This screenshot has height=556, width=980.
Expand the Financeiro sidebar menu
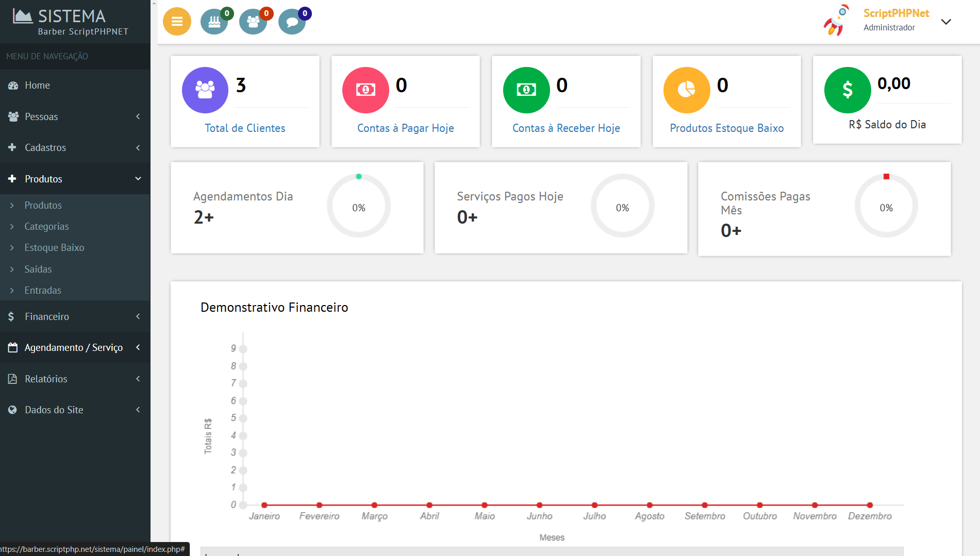(x=75, y=316)
